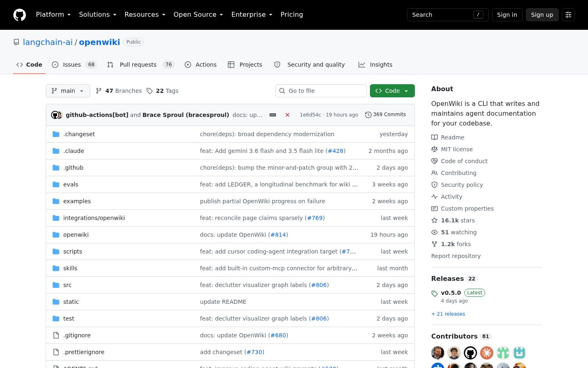Open the Projects tab
588x368 pixels.
245,65
